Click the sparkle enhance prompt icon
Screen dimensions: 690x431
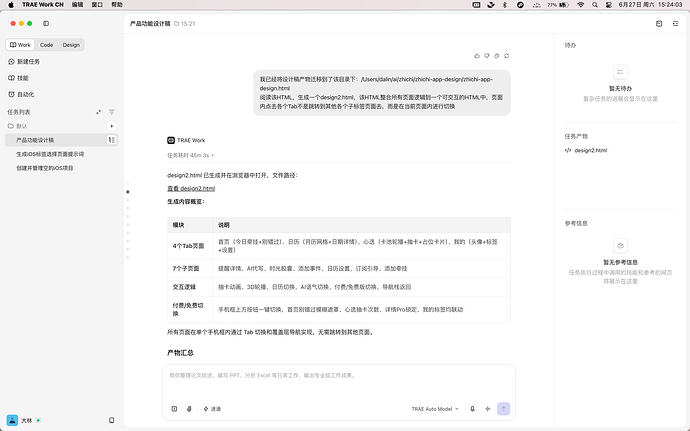[488, 409]
